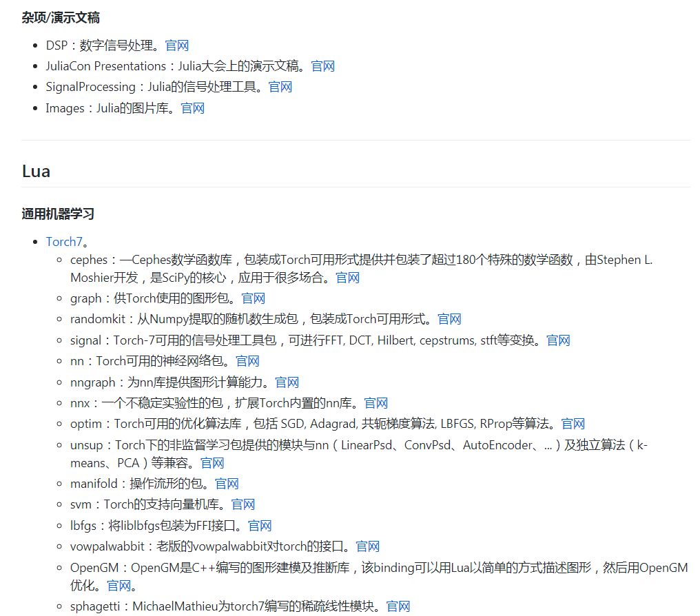Click the text "nnx：一个不稳定实验性的包"
The image size is (700, 616).
click(147, 403)
